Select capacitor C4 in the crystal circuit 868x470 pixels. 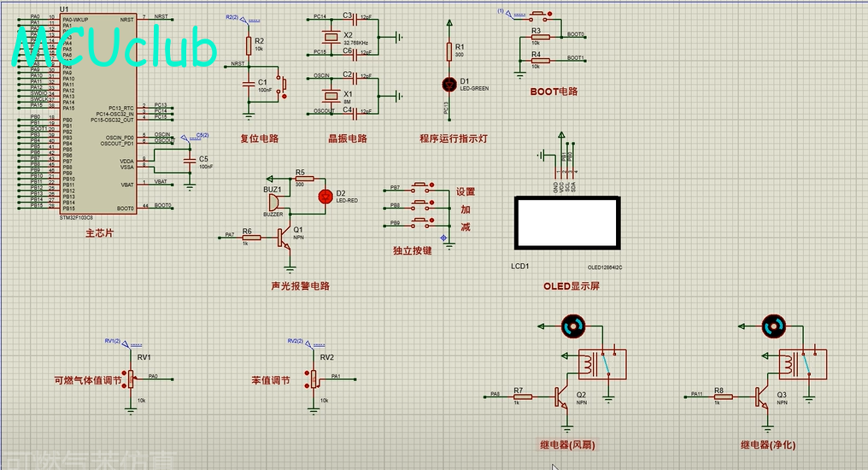click(354, 114)
